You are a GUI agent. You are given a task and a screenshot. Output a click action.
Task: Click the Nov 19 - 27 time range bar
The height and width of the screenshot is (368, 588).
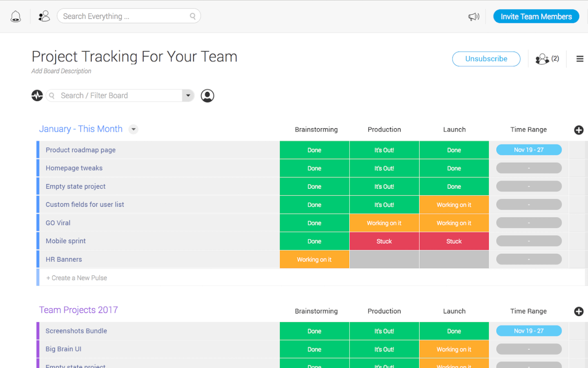tap(528, 150)
